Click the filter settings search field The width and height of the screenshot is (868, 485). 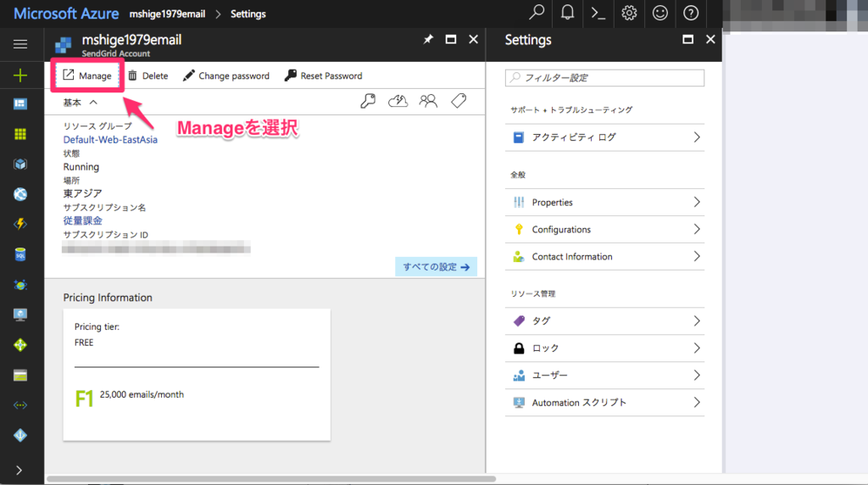click(x=604, y=77)
